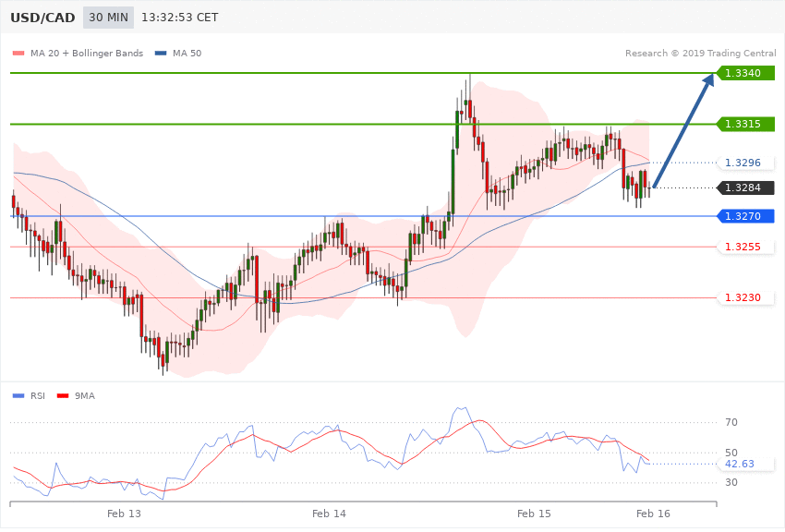
Task: Click the Feb 15 date axis label
Action: pos(534,514)
